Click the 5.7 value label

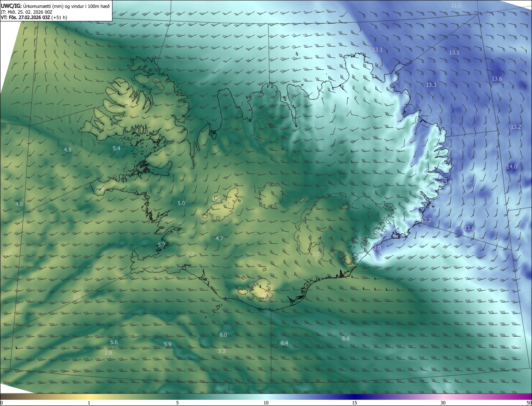click(162, 245)
